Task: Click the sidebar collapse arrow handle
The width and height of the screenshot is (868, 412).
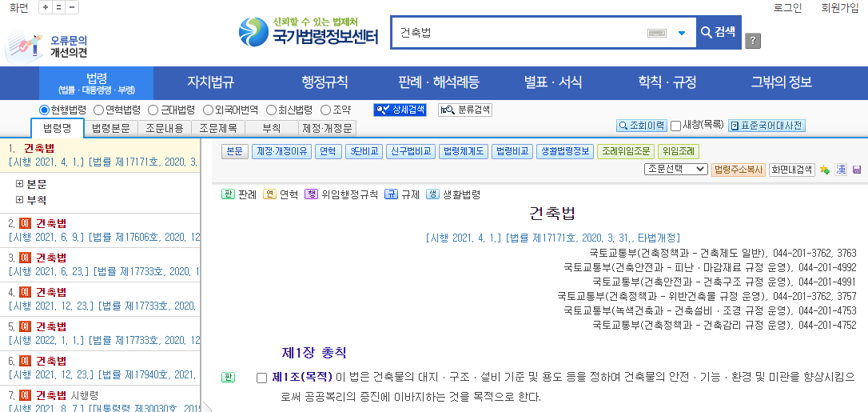Action: click(x=207, y=407)
